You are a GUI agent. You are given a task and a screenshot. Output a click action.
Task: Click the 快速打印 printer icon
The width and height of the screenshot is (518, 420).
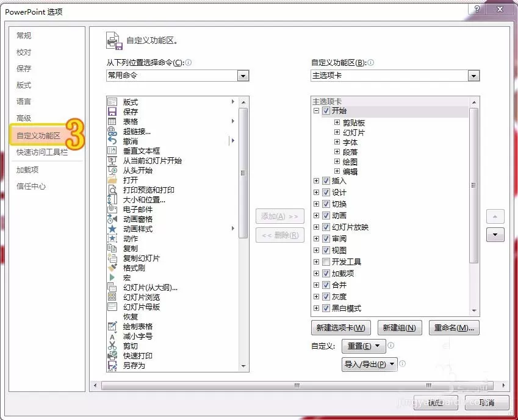112,355
